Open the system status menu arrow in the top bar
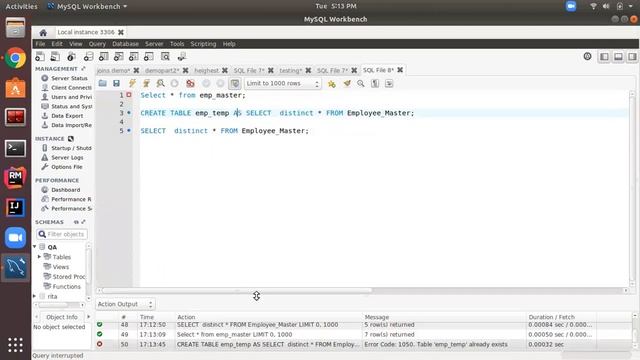640x360 pixels. coord(631,6)
